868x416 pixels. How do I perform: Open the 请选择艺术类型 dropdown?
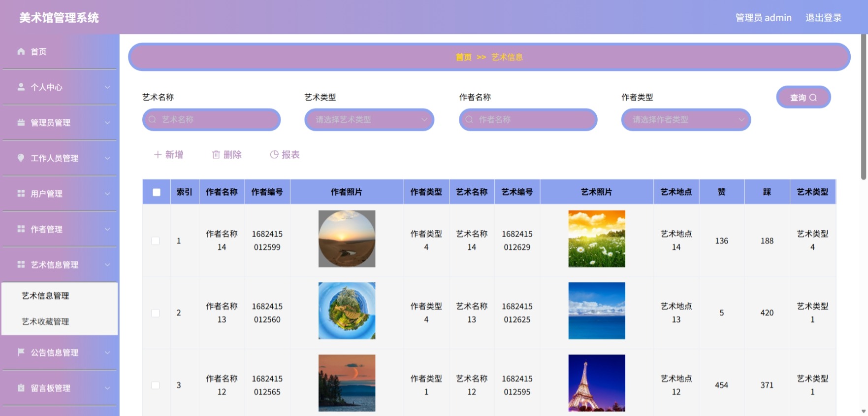(x=369, y=119)
